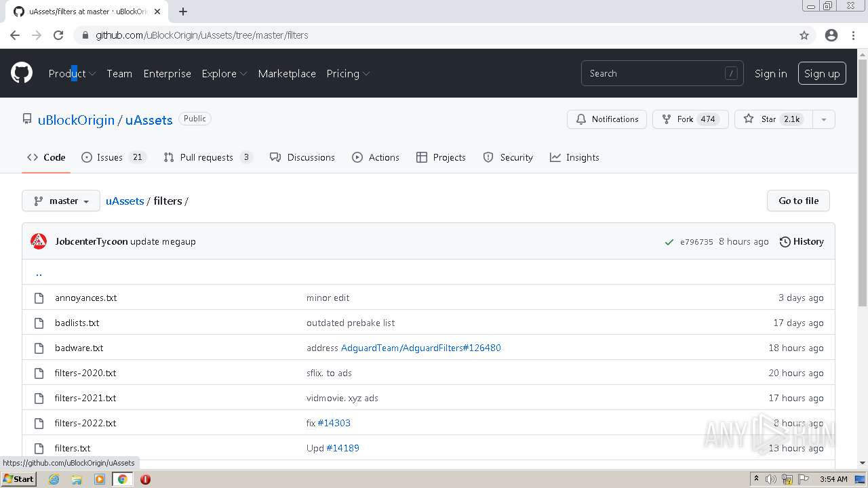Fork the repository with Fork button

[x=690, y=119]
